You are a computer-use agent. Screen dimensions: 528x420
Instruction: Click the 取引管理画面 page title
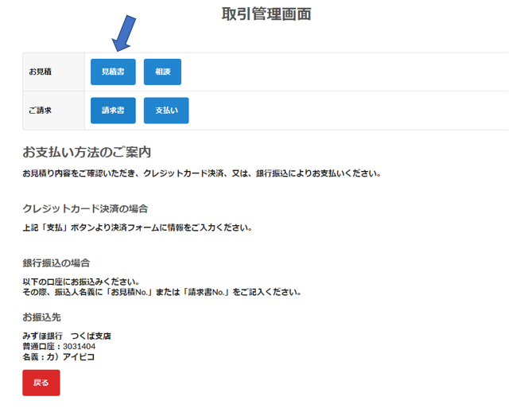pyautogui.click(x=266, y=14)
